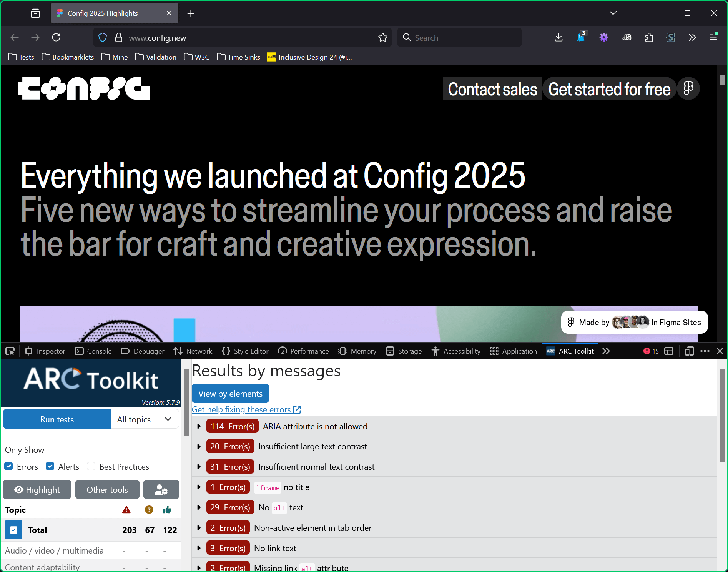728x572 pixels.
Task: Click the tracking protection shield icon
Action: click(103, 37)
